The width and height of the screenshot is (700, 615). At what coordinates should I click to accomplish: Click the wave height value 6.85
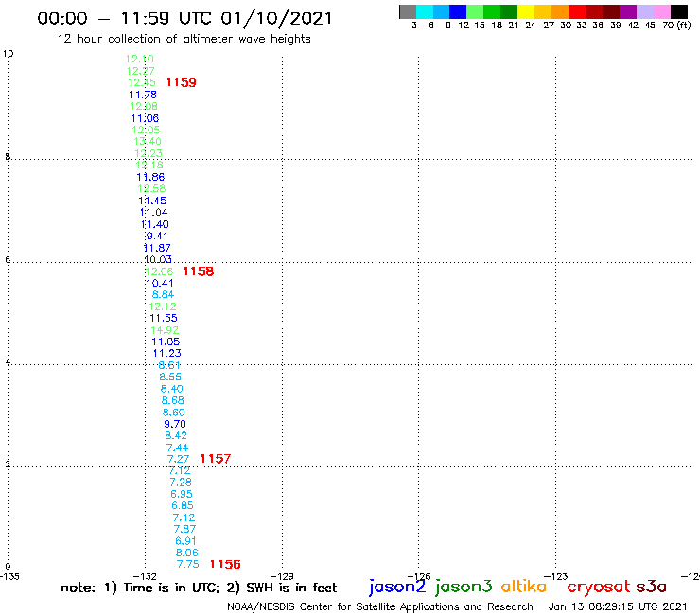click(183, 506)
